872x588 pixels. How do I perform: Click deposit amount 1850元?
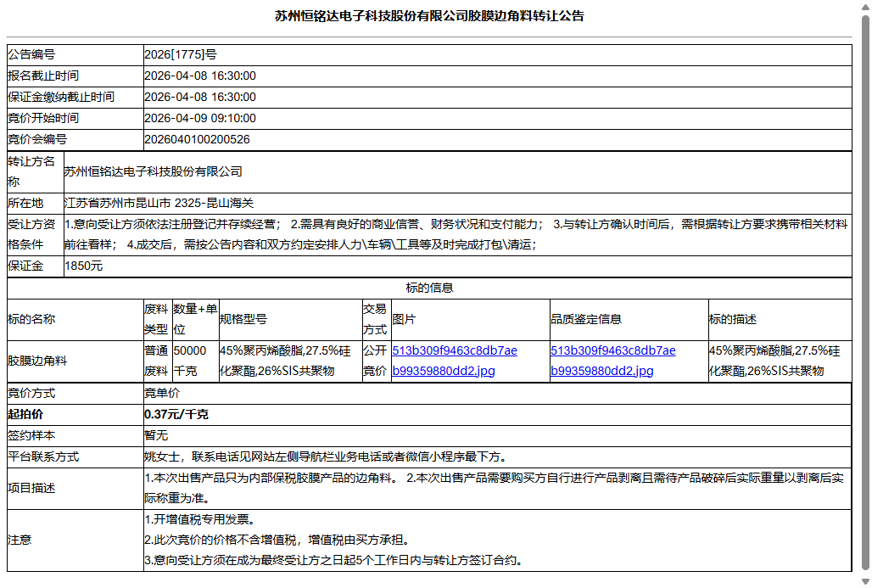coord(83,266)
